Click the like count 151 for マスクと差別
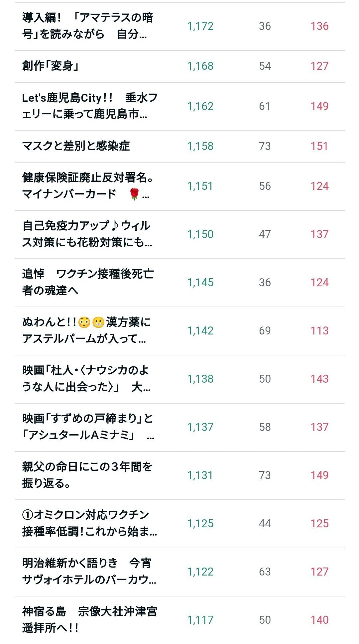Viewport: 359px width, 644px height. pyautogui.click(x=319, y=146)
